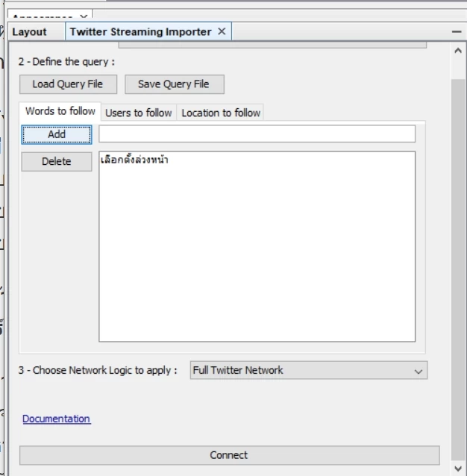Click the Add button
This screenshot has width=467, height=476.
57,134
